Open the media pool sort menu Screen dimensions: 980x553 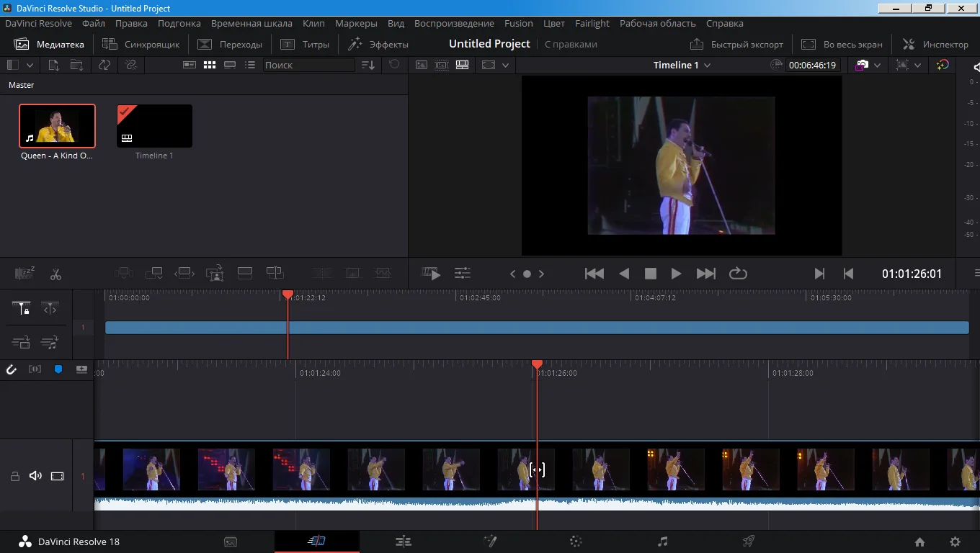click(x=368, y=65)
